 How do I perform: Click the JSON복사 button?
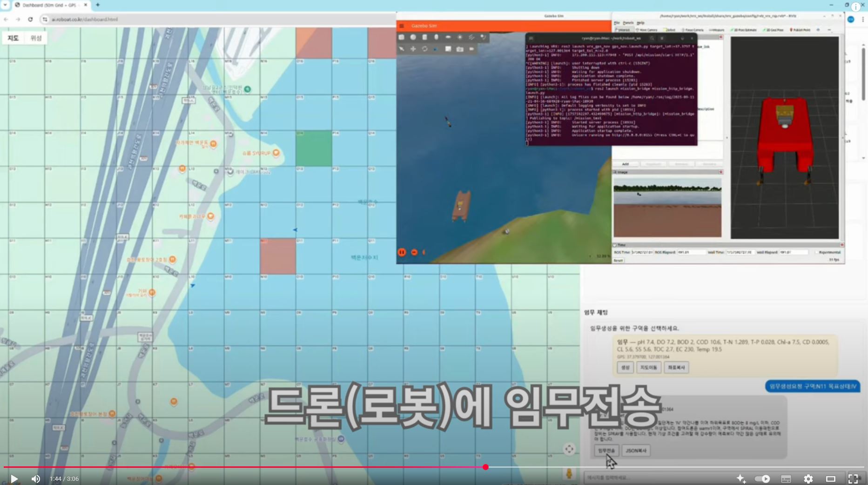tap(636, 451)
